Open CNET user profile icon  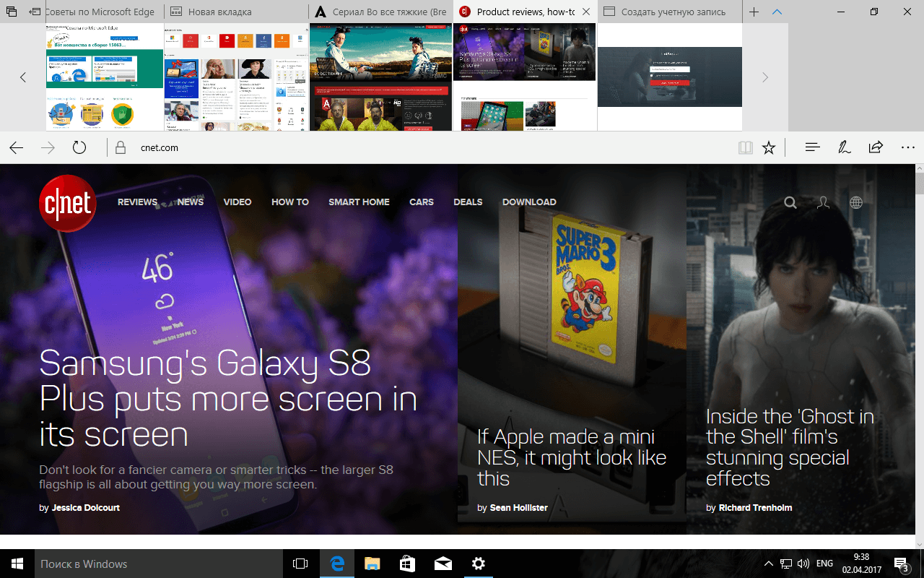pos(823,203)
